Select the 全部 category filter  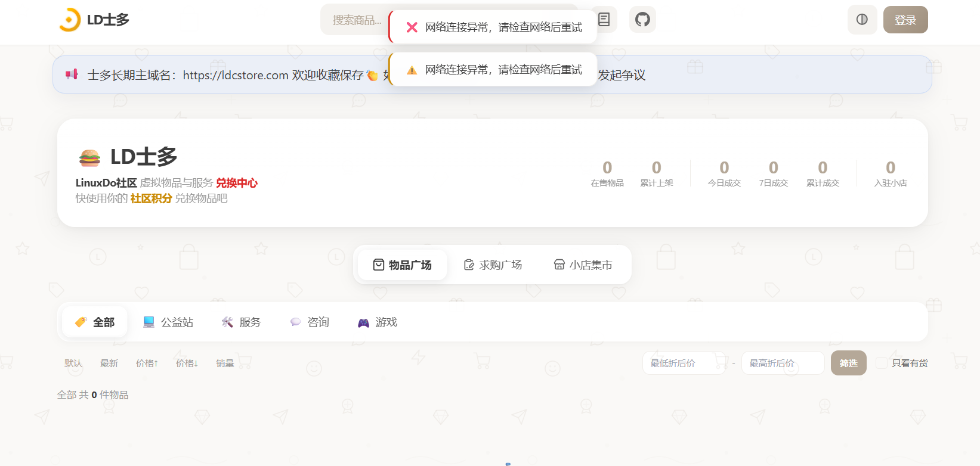tap(94, 322)
